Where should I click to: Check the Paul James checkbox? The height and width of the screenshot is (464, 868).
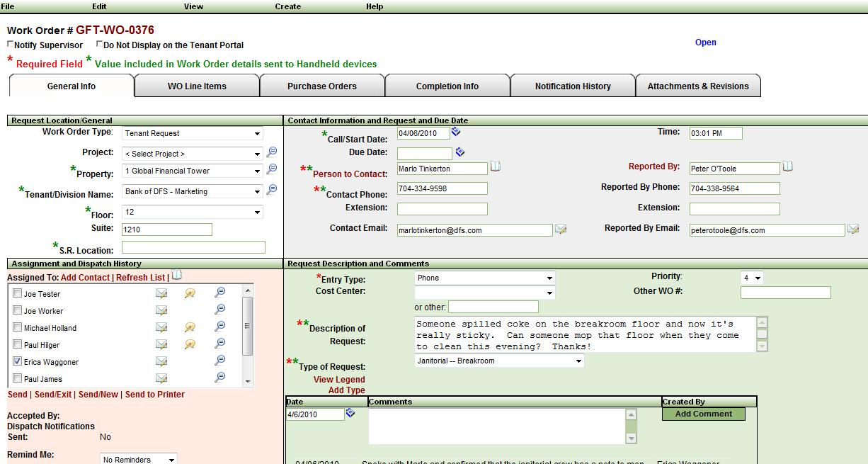[x=18, y=378]
